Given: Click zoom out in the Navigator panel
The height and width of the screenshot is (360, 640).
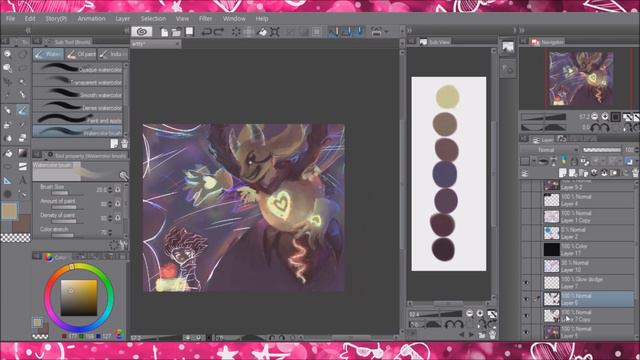Looking at the screenshot, I should pyautogui.click(x=595, y=117).
